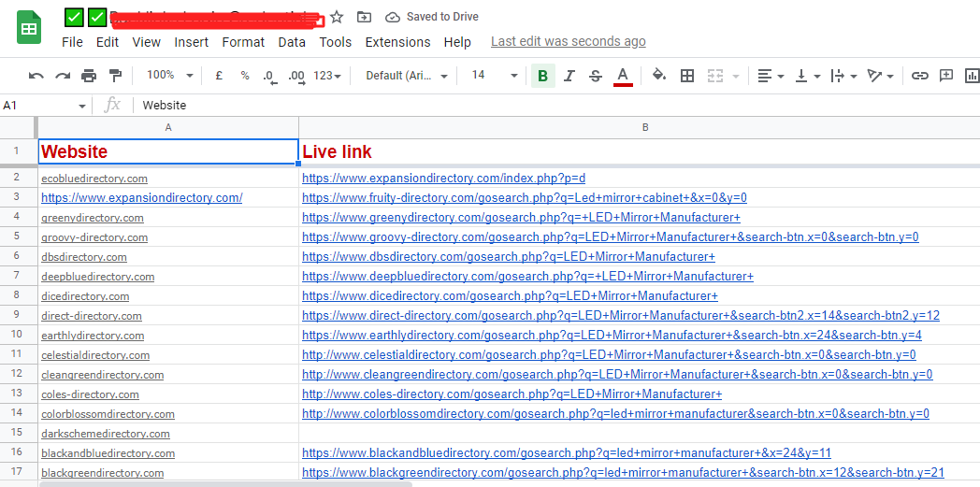Open the expansiondirectory.com/index.php link

tap(444, 178)
